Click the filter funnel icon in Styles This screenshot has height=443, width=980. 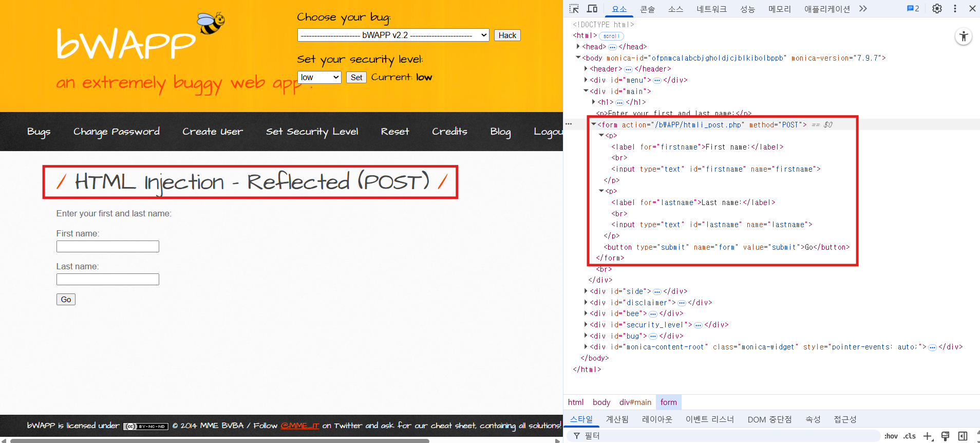(576, 436)
